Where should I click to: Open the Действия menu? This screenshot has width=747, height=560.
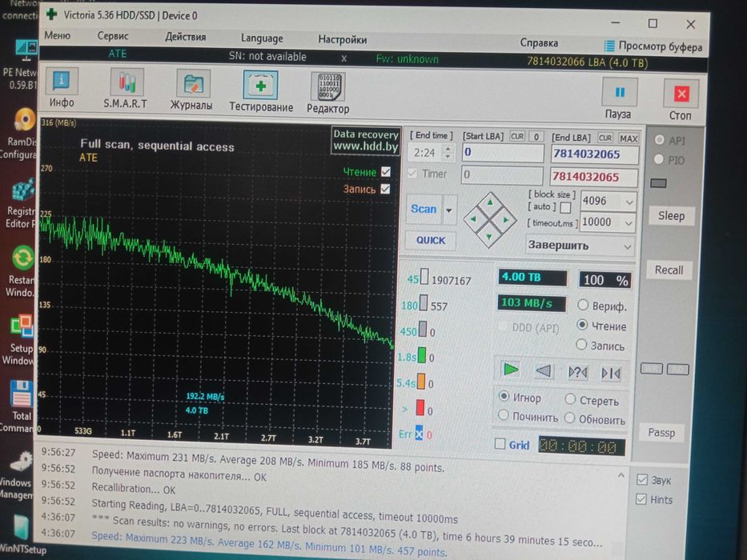click(x=185, y=37)
